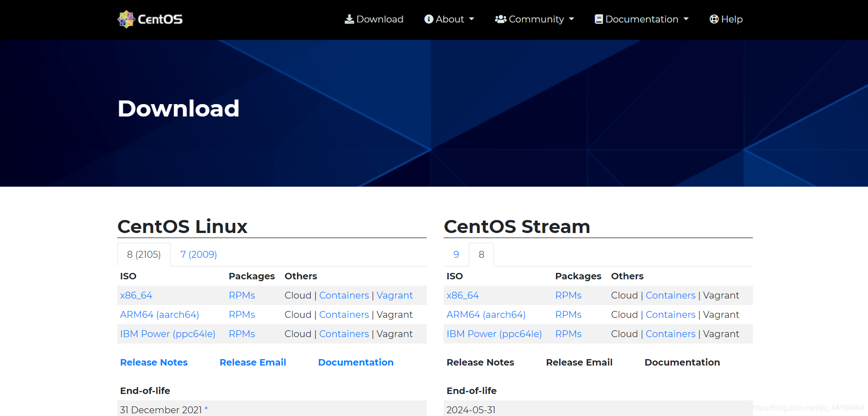The height and width of the screenshot is (416, 868).
Task: Open ARM64 (aarch64) ISO under CentOS Stream
Action: tap(486, 315)
